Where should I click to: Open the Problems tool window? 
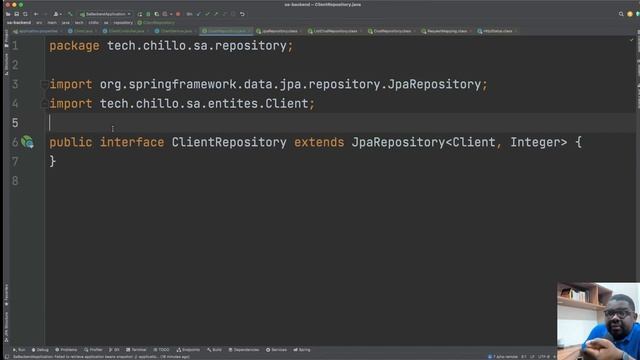click(x=66, y=350)
